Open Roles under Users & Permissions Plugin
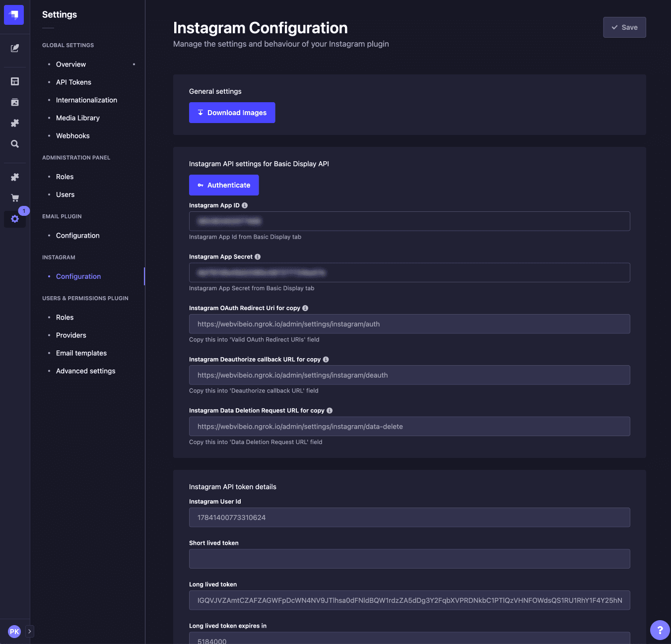 (x=65, y=318)
